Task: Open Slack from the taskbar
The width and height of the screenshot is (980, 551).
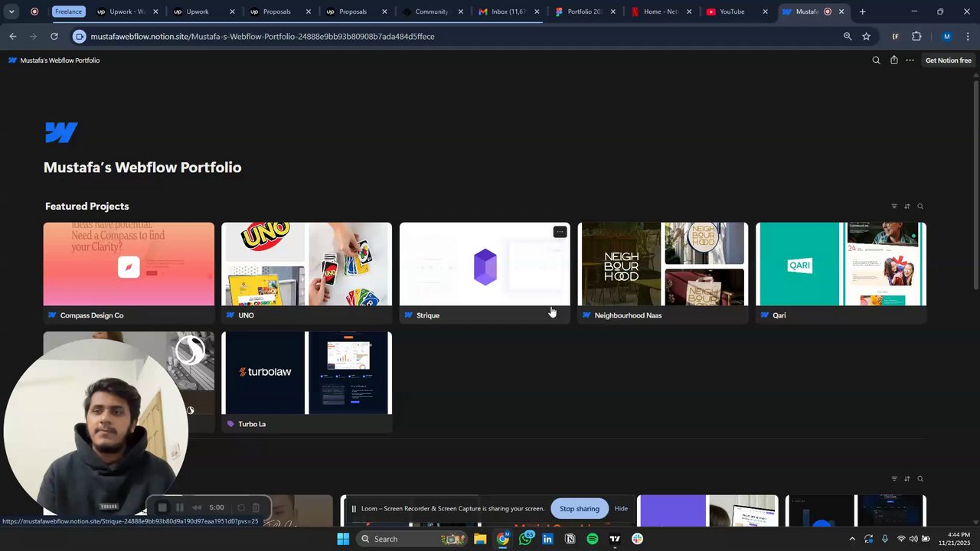Action: coord(637,539)
